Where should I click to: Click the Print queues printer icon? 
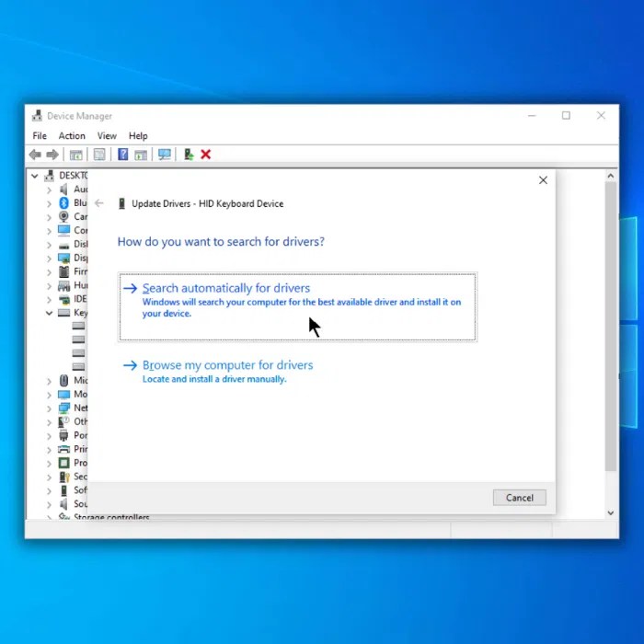coord(63,449)
